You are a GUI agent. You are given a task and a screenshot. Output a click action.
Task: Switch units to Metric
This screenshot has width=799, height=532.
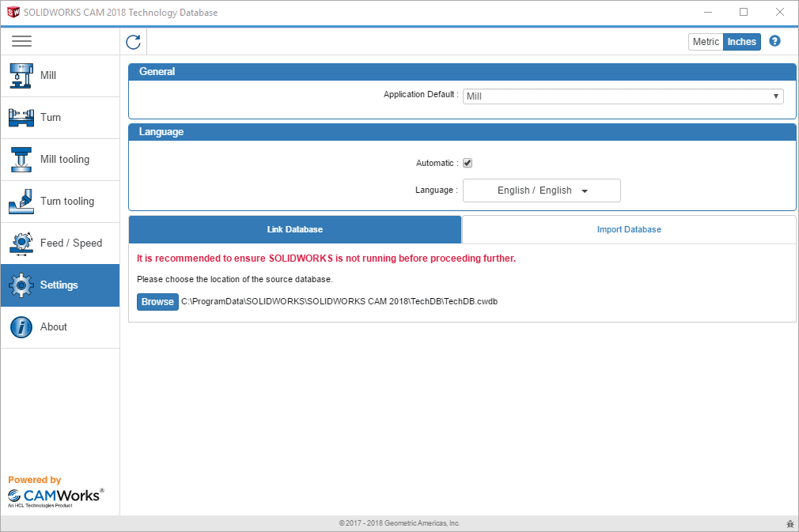coord(706,42)
